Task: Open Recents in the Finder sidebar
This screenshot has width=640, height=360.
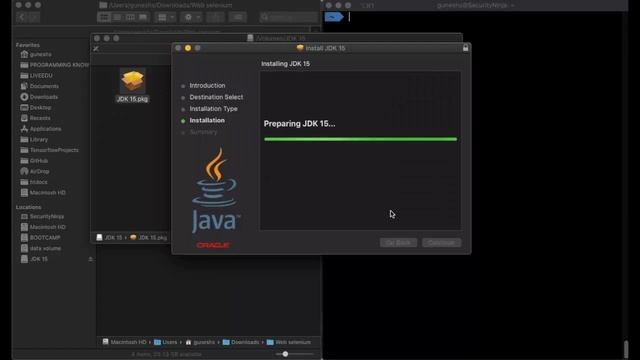Action: (36, 118)
